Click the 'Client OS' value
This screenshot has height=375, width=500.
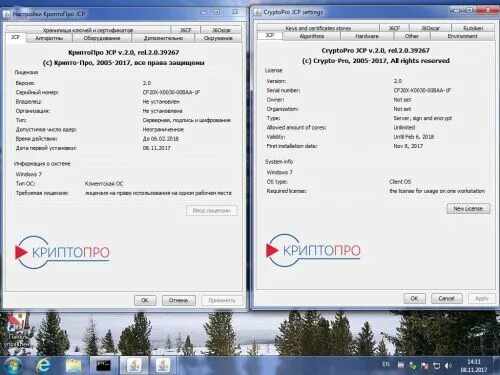(400, 182)
